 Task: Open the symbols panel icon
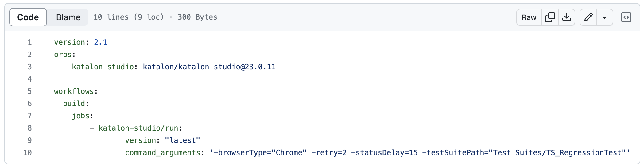pos(626,17)
